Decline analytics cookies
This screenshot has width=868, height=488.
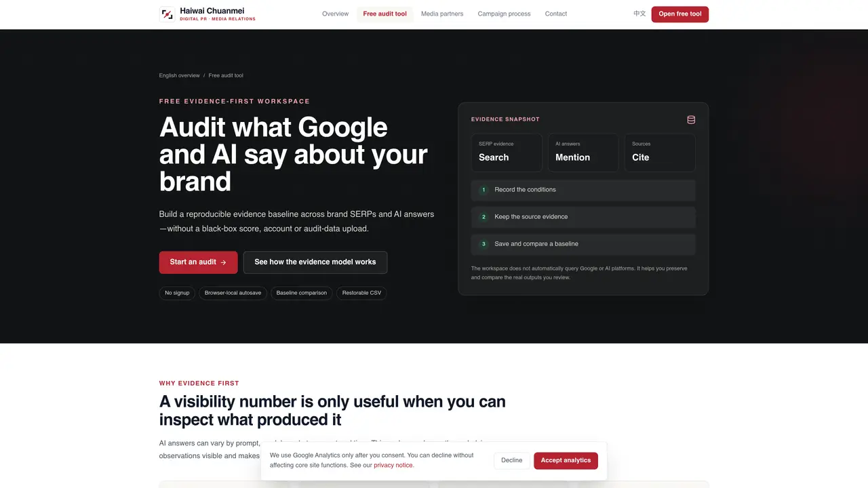point(512,461)
